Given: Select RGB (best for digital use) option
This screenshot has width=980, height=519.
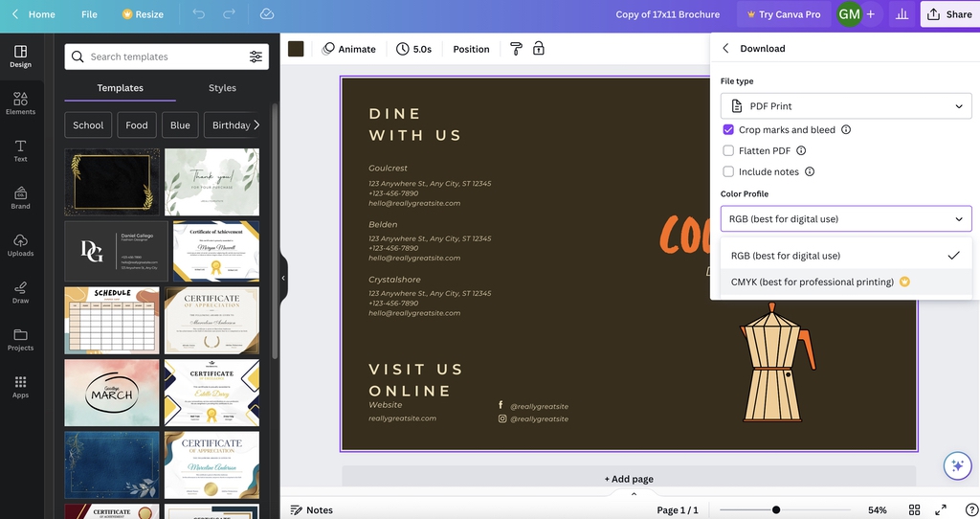Looking at the screenshot, I should click(x=846, y=255).
